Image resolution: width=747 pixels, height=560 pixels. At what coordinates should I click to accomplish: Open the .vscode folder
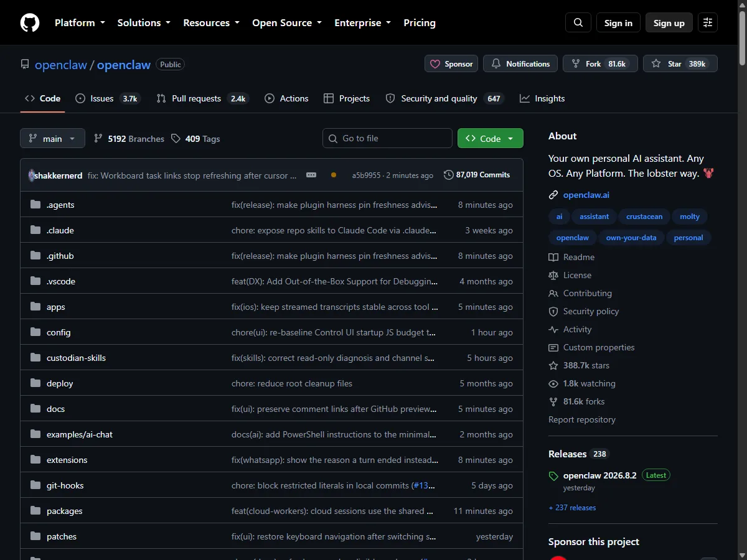61,281
